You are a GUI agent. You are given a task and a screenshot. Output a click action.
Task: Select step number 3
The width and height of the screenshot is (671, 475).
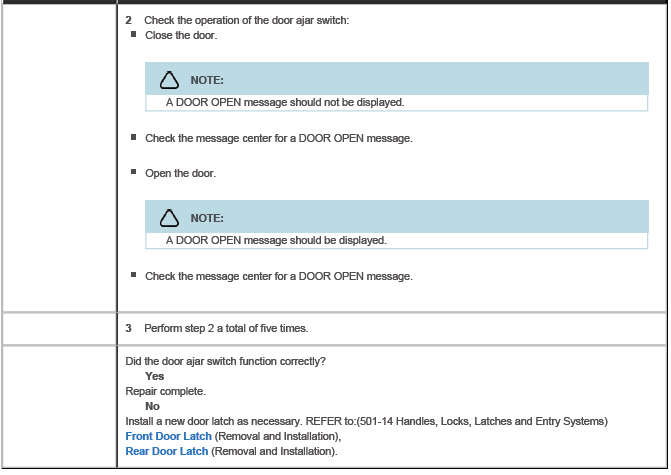[x=128, y=327]
